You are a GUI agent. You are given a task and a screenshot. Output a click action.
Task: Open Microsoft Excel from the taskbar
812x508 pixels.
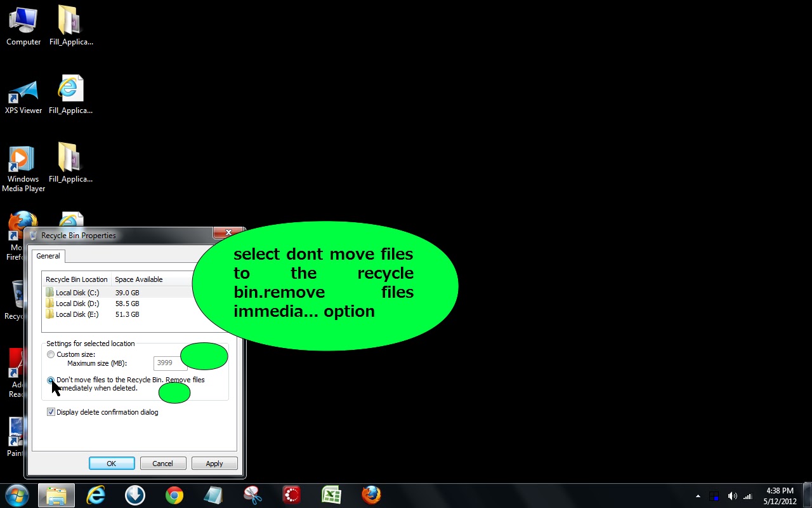point(331,495)
